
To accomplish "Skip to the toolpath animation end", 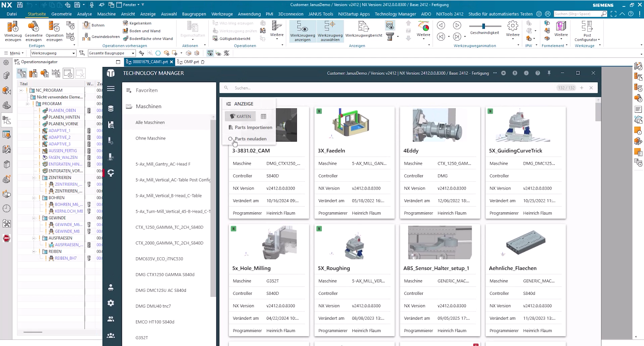I will 457,37.
